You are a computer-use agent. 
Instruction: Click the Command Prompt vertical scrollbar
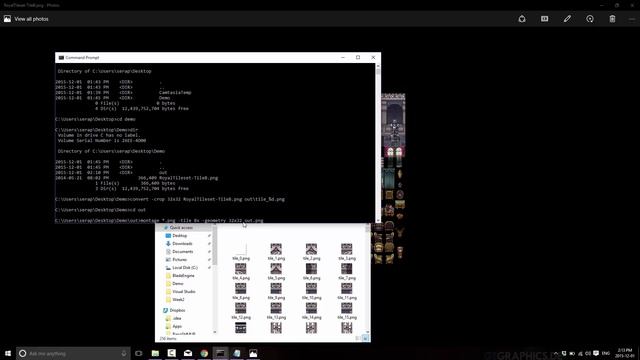click(378, 143)
